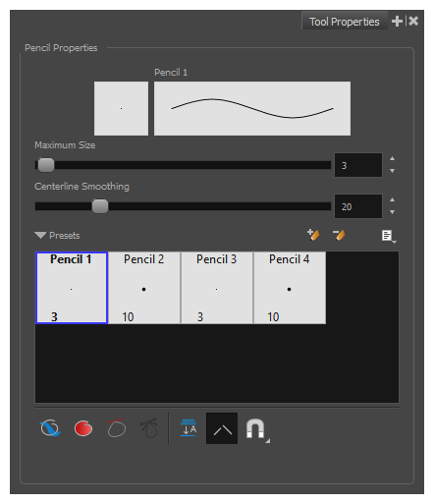Toggle Draw Behind mode icon
The width and height of the screenshot is (434, 504).
(x=50, y=428)
